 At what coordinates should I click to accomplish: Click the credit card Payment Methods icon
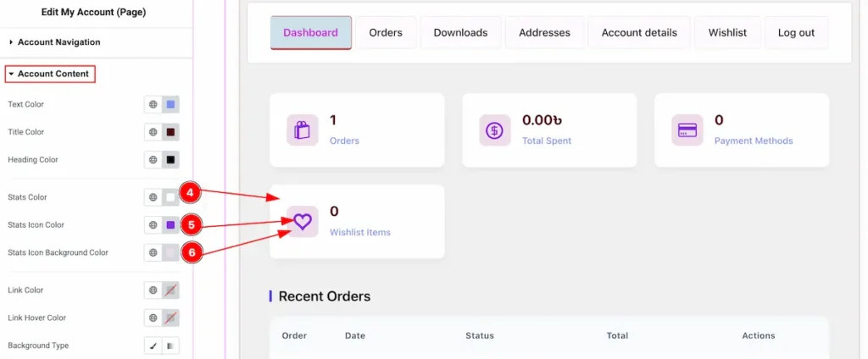pyautogui.click(x=687, y=130)
